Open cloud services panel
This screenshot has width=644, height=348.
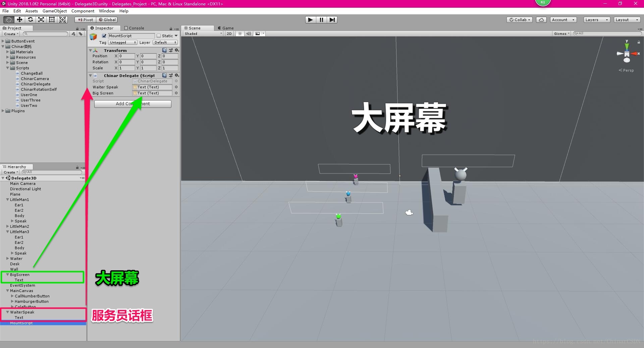[541, 20]
